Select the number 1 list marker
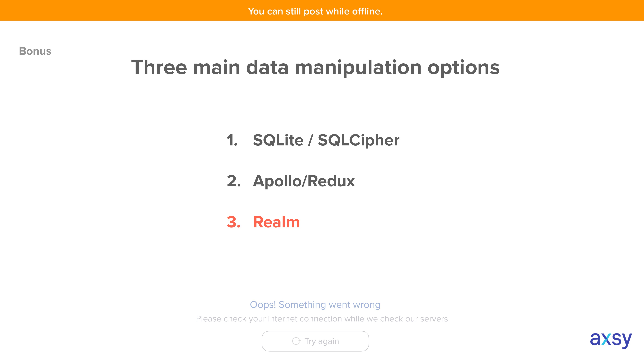This screenshot has height=362, width=644. pyautogui.click(x=232, y=140)
